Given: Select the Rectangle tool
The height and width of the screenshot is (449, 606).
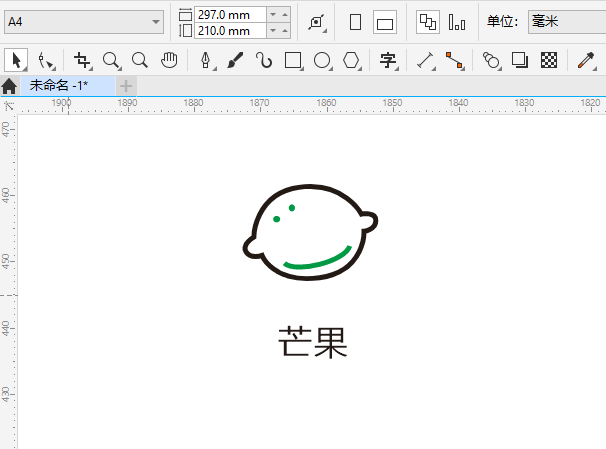Looking at the screenshot, I should [x=293, y=61].
